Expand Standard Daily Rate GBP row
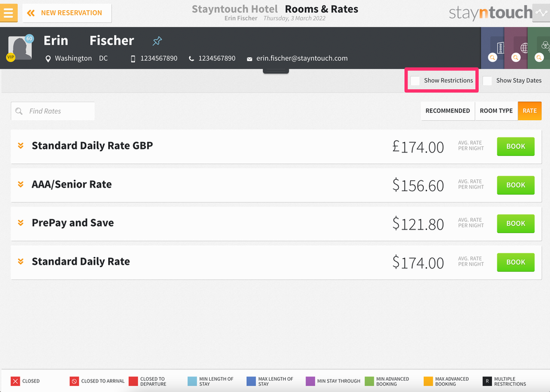This screenshot has height=392, width=550. 21,146
